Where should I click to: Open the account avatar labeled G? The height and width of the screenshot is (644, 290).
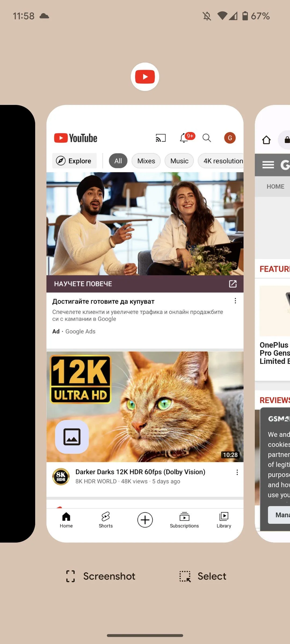230,138
